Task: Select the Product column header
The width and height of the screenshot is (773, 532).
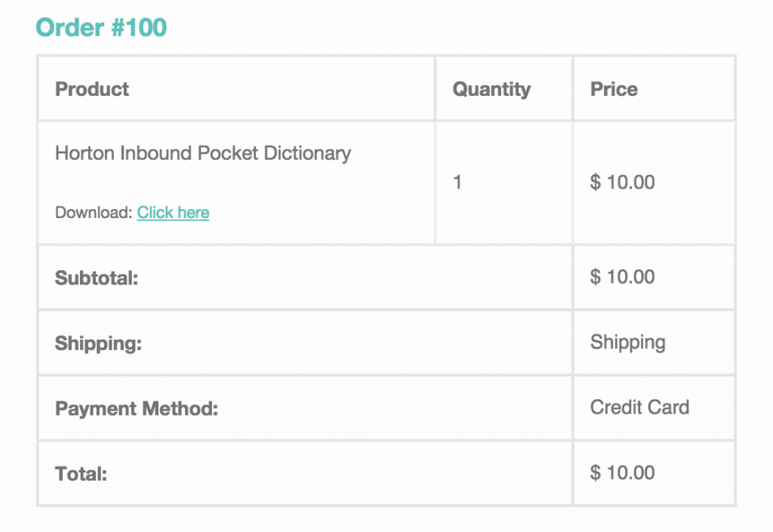Action: 92,89
